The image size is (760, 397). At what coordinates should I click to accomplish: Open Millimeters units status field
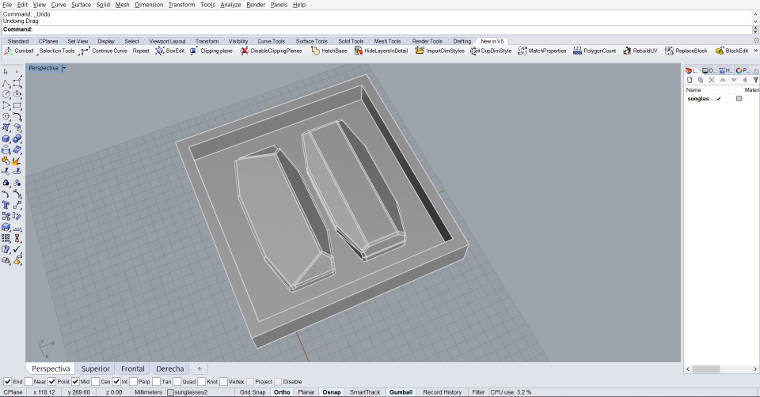tap(148, 392)
